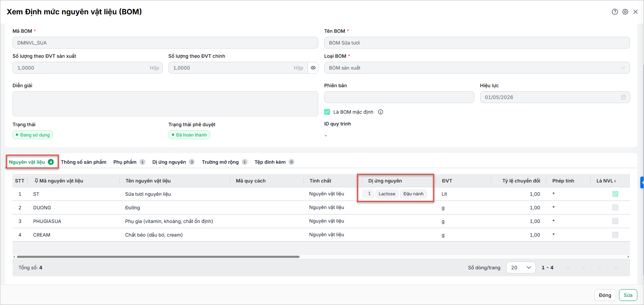
Task: Click the allergen count badge in ST row
Action: point(369,194)
